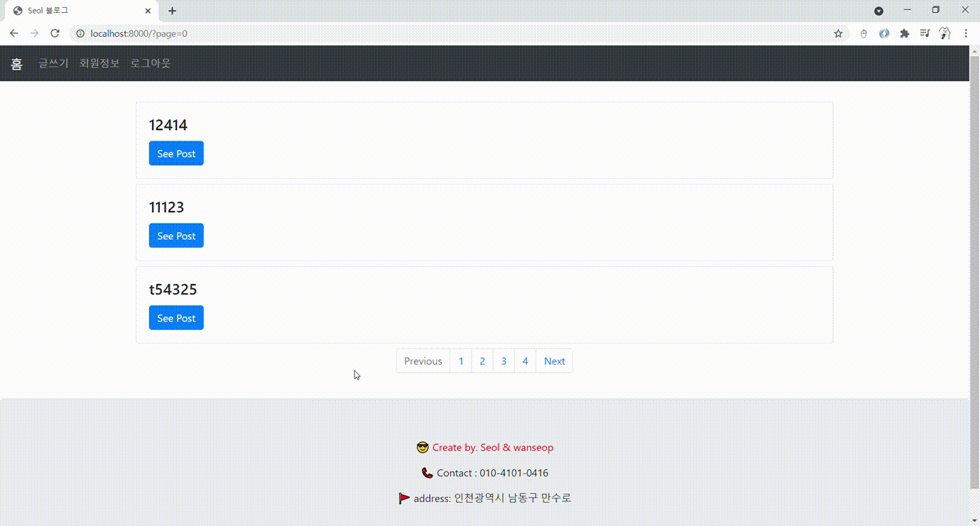Go to page 3 in pagination
Image resolution: width=980 pixels, height=526 pixels.
[503, 361]
